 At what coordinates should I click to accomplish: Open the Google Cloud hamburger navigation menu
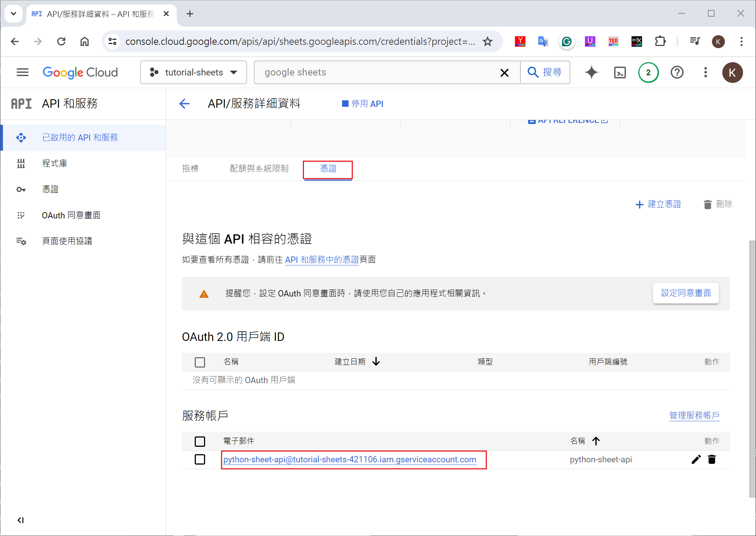click(x=23, y=72)
